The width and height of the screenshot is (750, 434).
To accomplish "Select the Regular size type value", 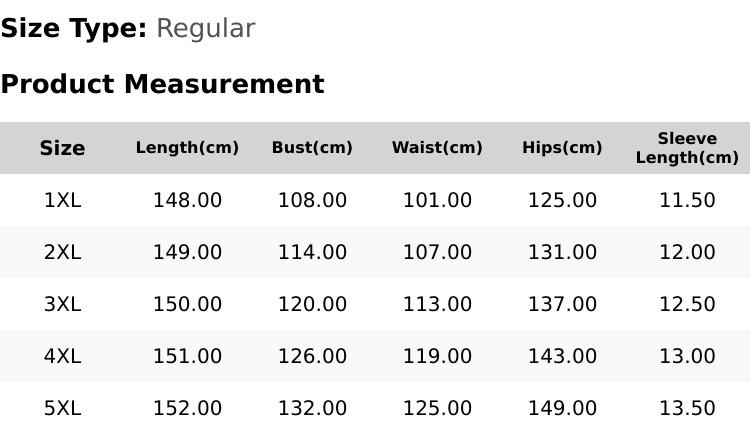I will [x=206, y=29].
